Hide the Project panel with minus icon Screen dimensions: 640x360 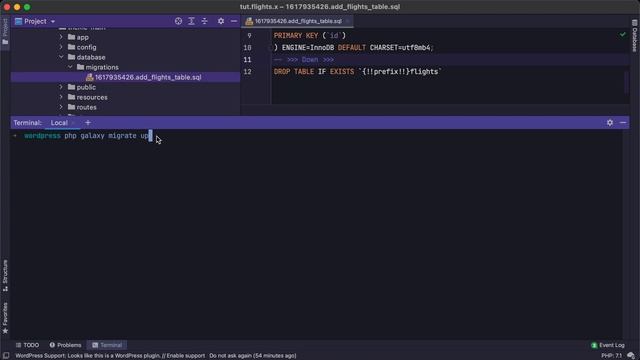[x=234, y=21]
